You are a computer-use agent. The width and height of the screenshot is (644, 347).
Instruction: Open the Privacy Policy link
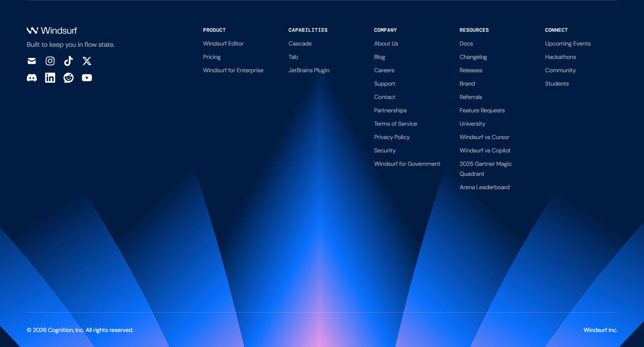(392, 137)
